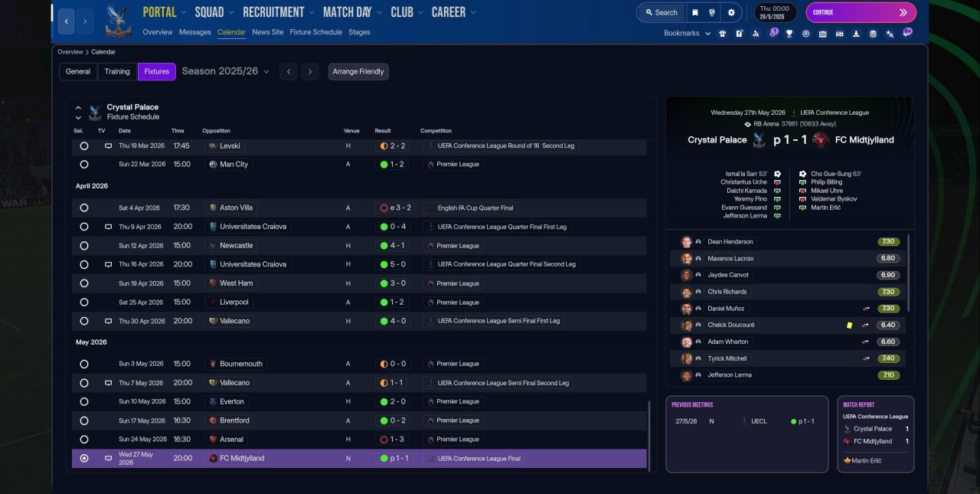The image size is (980, 494).
Task: Click the yellow card icon next to Cheick Doucouré
Action: pyautogui.click(x=849, y=325)
